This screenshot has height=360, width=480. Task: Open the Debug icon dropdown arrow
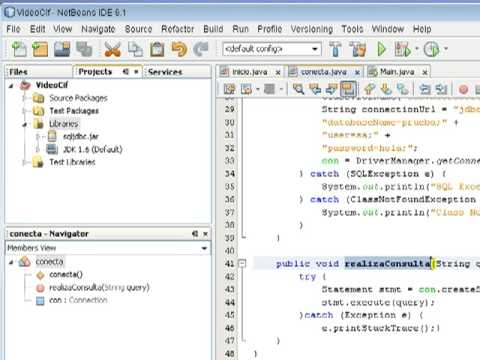(x=417, y=49)
